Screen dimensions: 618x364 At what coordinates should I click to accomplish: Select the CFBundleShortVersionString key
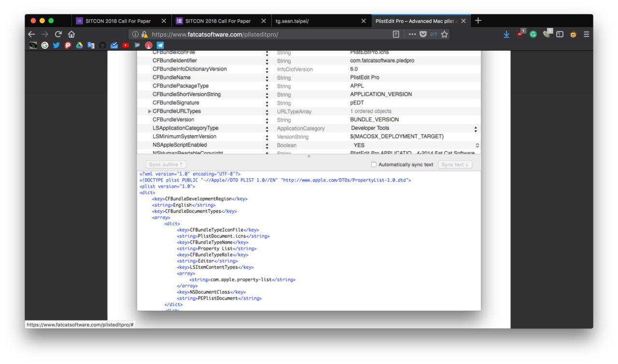187,95
